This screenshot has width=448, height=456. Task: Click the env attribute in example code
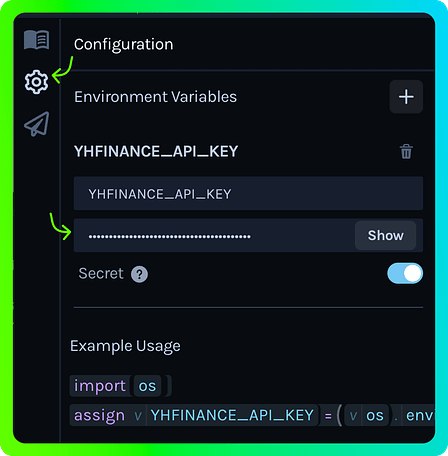pos(420,415)
